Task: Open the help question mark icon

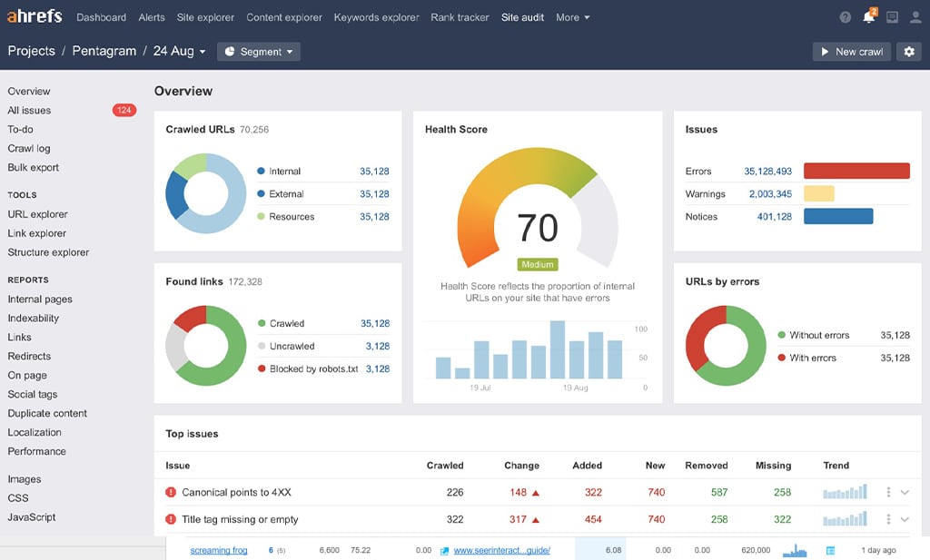Action: [846, 17]
